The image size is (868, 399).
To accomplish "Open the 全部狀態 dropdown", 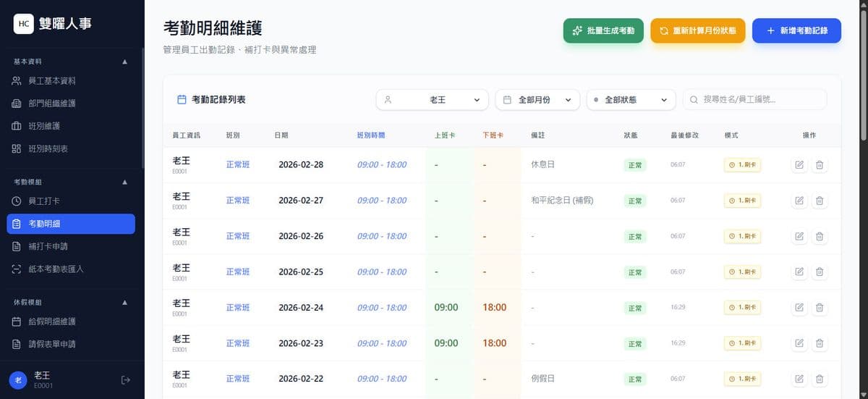I will click(631, 100).
